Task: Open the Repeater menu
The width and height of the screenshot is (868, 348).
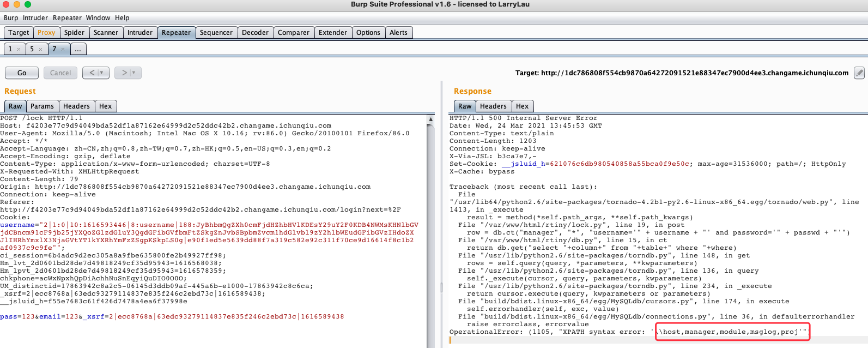Action: click(x=67, y=18)
